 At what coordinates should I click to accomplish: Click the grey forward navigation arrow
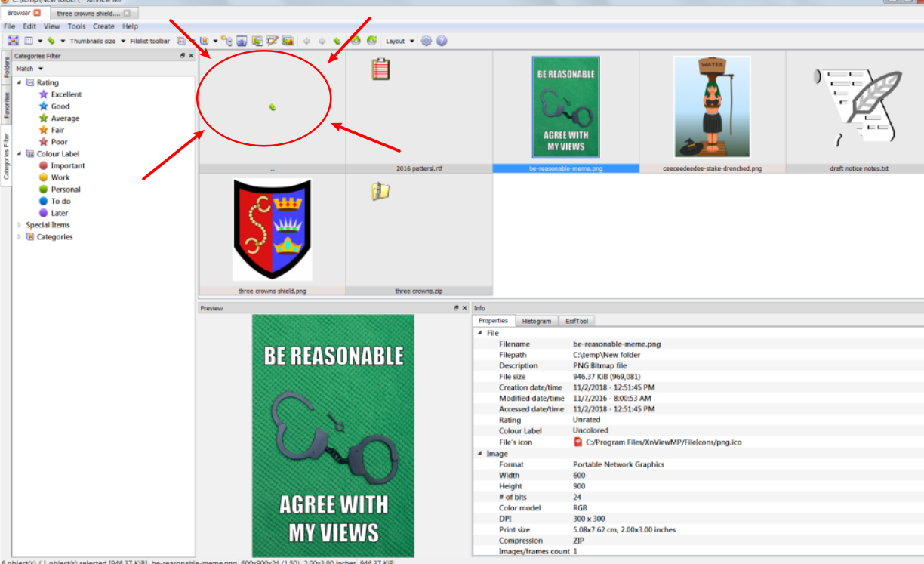[322, 41]
